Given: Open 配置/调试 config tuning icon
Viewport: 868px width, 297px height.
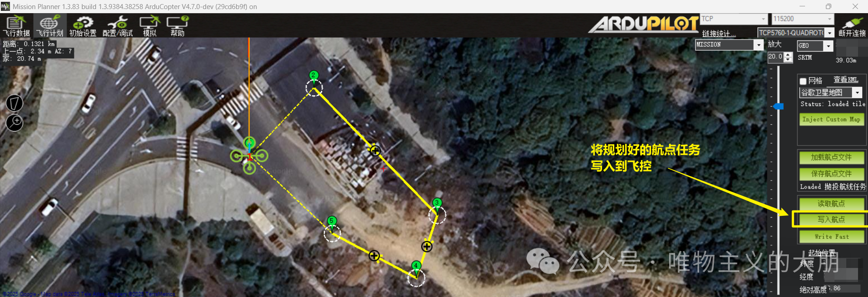Looking at the screenshot, I should pyautogui.click(x=118, y=26).
